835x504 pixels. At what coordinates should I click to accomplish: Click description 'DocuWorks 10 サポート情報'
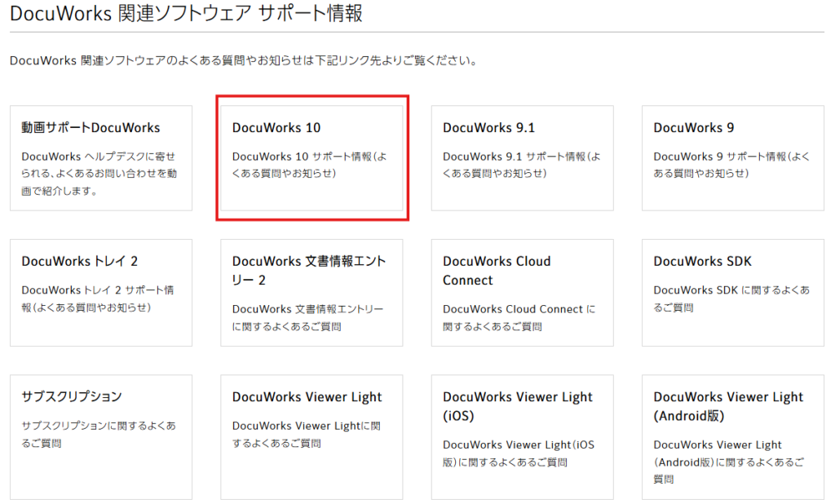point(309,165)
